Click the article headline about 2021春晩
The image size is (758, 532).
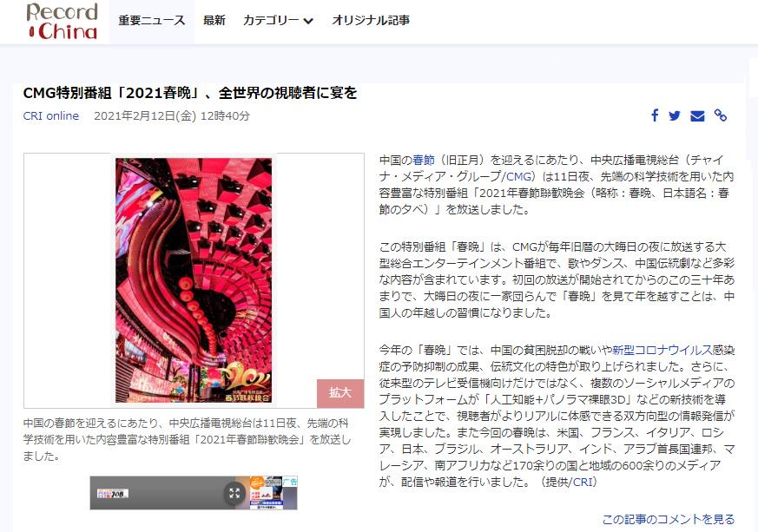(190, 93)
